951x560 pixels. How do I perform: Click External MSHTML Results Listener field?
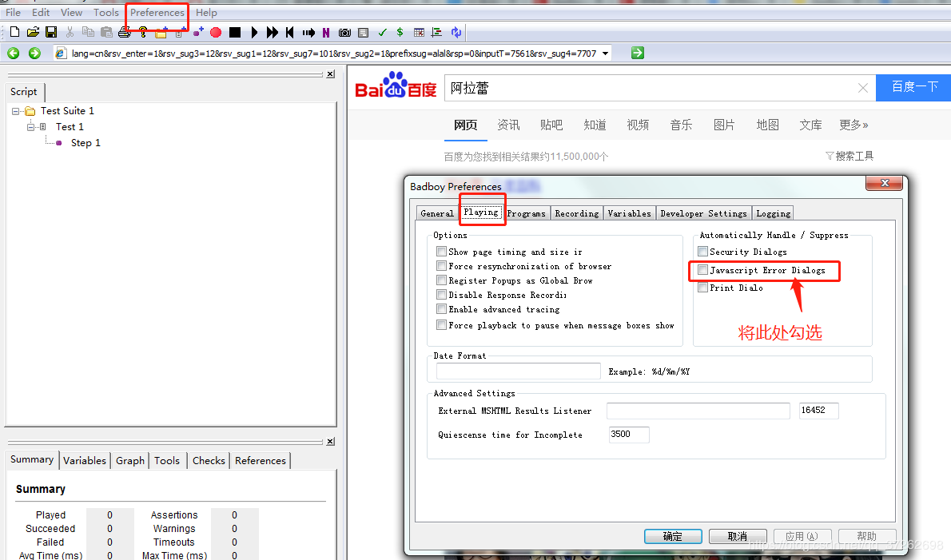coord(698,411)
